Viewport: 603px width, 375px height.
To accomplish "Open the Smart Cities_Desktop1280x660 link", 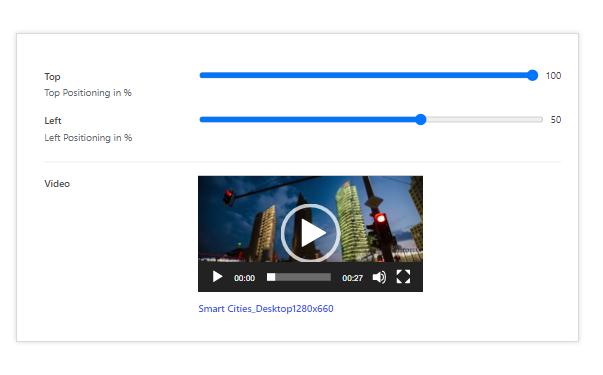I will (x=266, y=309).
